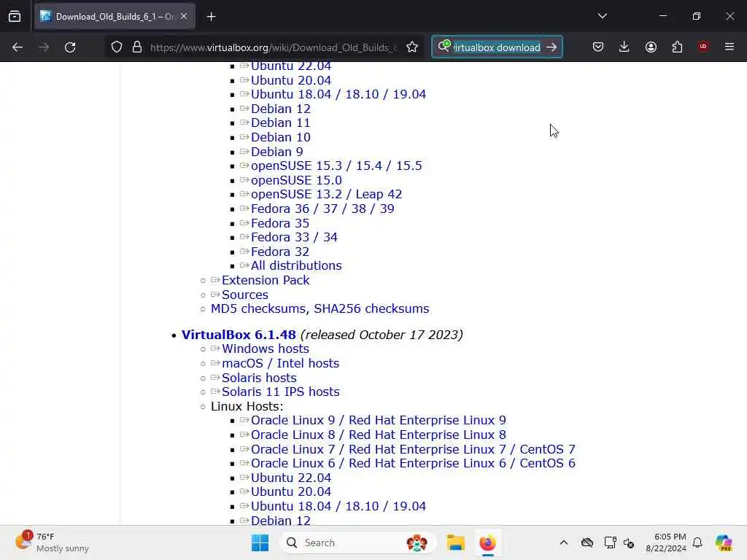This screenshot has height=560, width=747.
Task: Open Firefox from the taskbar
Action: 487,542
